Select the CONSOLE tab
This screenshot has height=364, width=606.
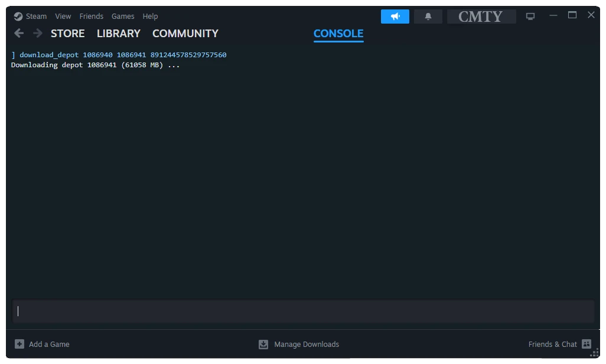[338, 34]
